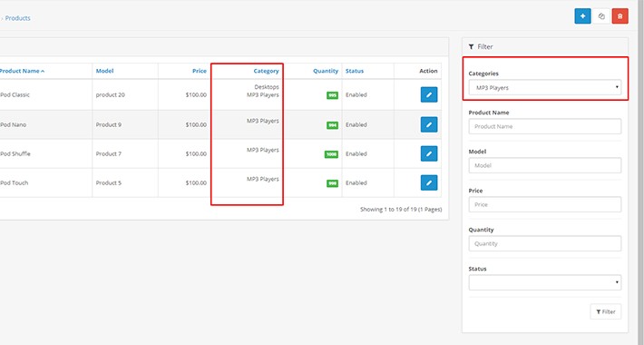Sort table by Status column
The width and height of the screenshot is (644, 345).
tap(355, 71)
